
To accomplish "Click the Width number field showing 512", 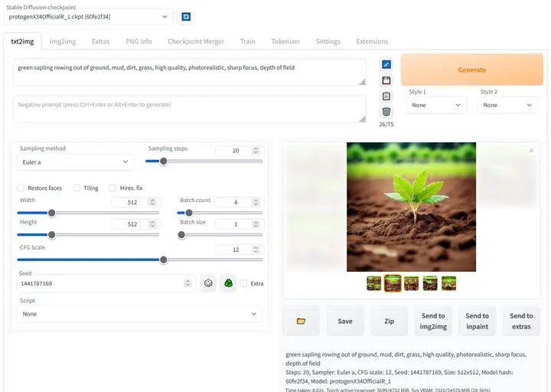I will click(x=135, y=202).
